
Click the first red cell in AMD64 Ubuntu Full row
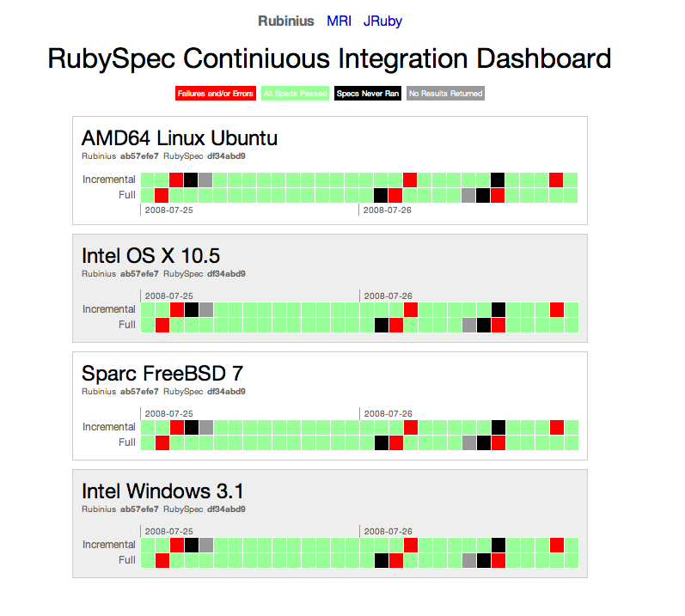point(162,196)
